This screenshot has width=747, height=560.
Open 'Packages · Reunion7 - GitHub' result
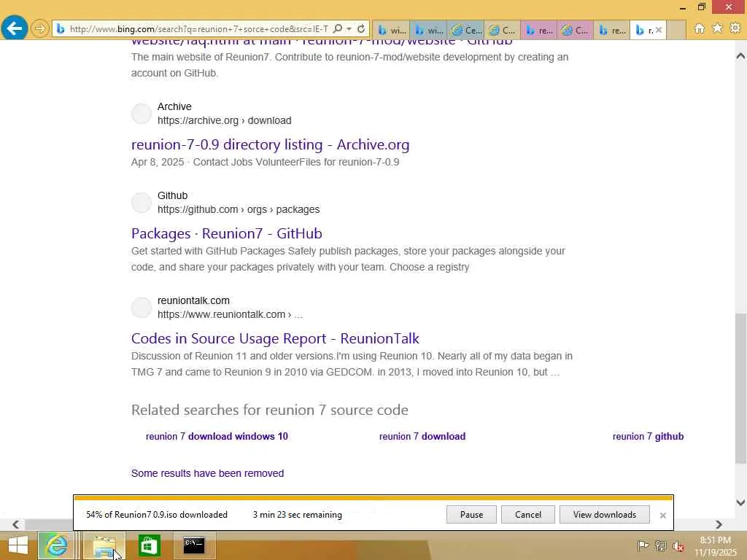point(227,233)
